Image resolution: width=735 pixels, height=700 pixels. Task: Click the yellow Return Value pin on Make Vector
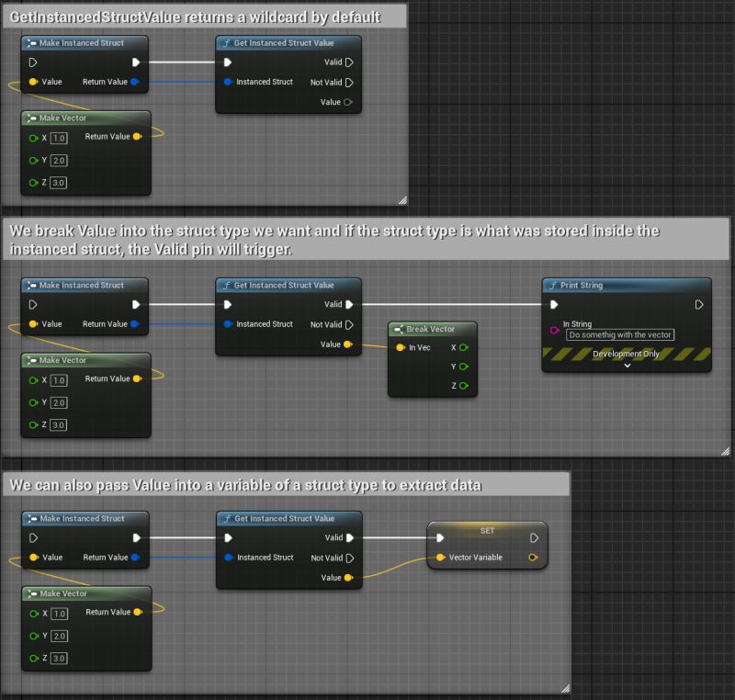point(137,378)
